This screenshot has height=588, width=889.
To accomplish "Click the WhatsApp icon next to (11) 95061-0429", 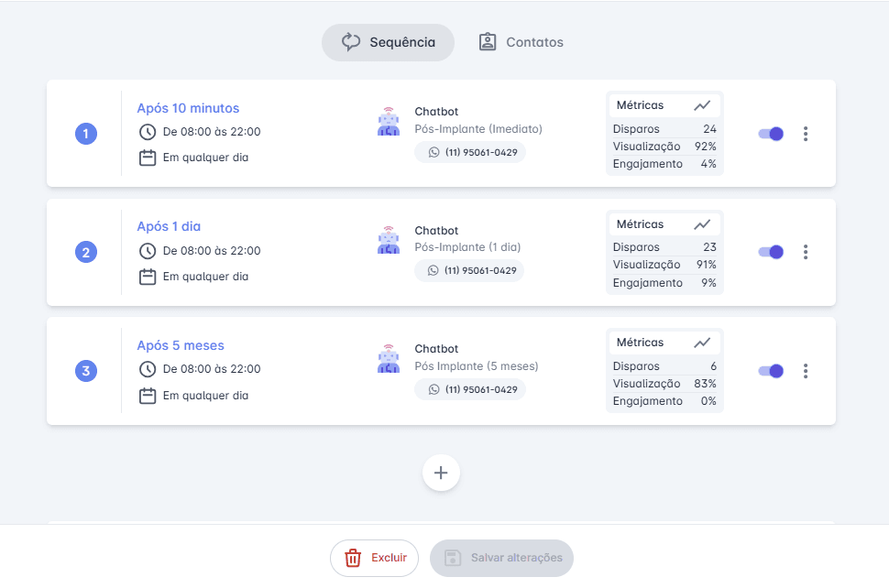I will click(x=434, y=152).
